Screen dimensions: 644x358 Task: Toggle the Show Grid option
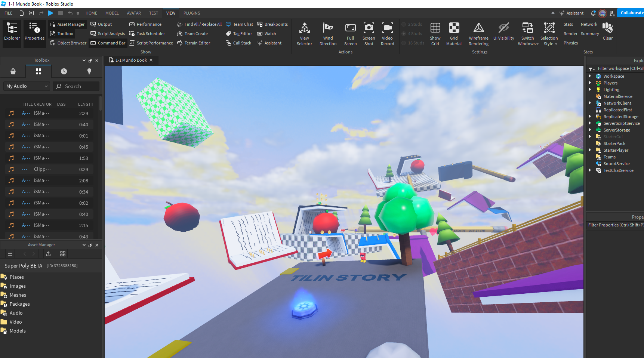click(x=435, y=34)
